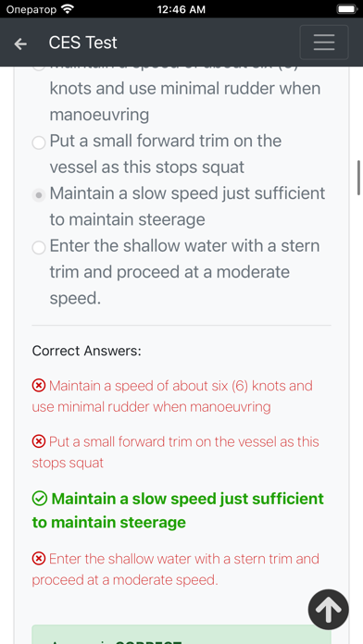Screen dimensions: 363x644
Task: Select radio for slow speed steerage option
Action: [x=39, y=195]
